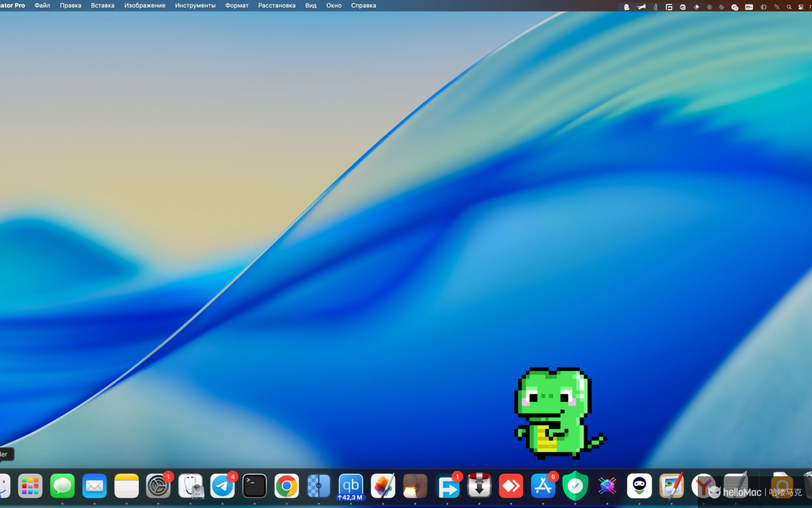Click the brightness sun menu bar icon
This screenshot has width=812, height=508.
click(709, 7)
